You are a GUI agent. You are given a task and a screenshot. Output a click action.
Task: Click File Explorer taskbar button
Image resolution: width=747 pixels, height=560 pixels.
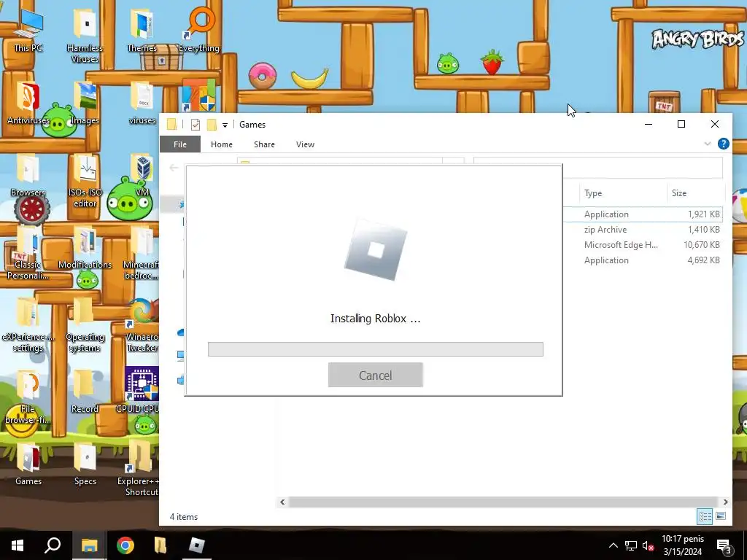[89, 545]
